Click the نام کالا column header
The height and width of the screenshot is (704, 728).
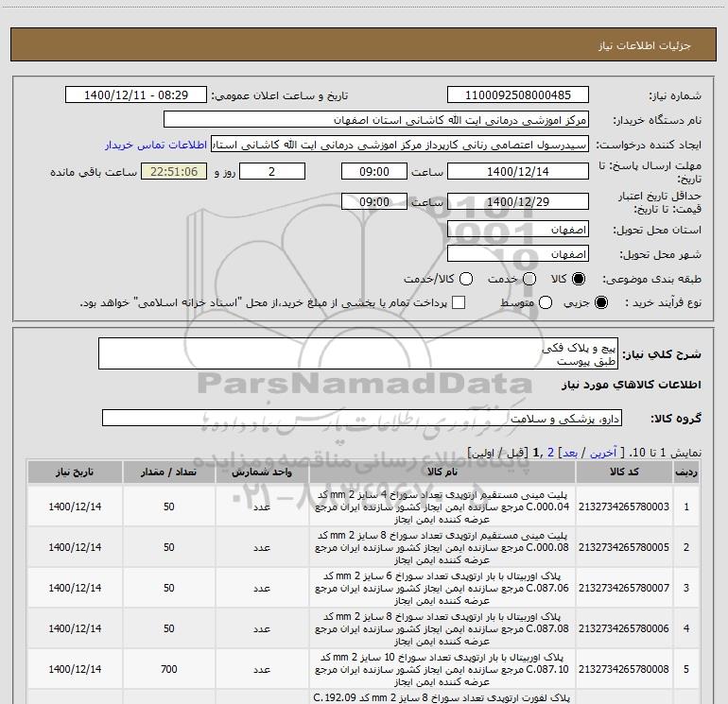click(442, 472)
